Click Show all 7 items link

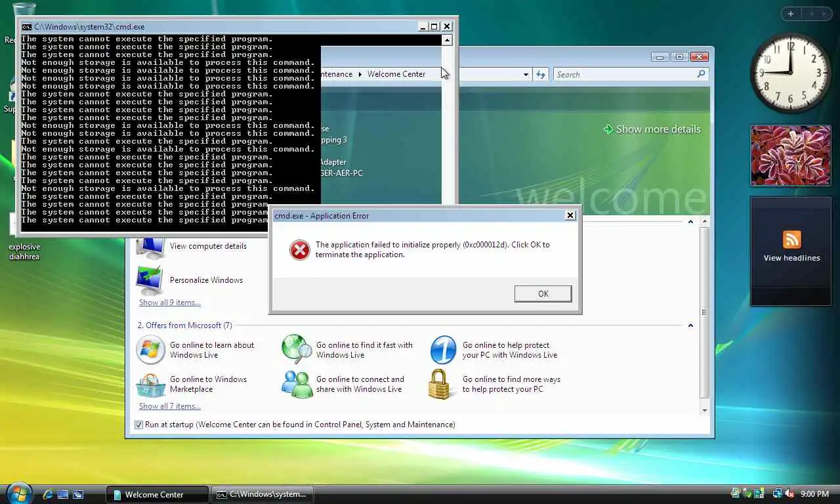[x=170, y=406]
